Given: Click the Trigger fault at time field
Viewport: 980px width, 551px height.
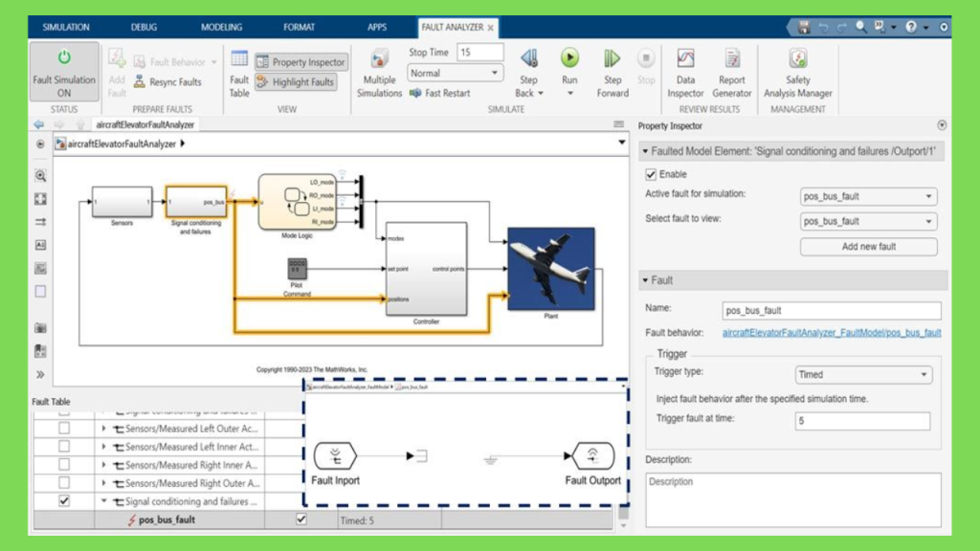Looking at the screenshot, I should click(862, 421).
